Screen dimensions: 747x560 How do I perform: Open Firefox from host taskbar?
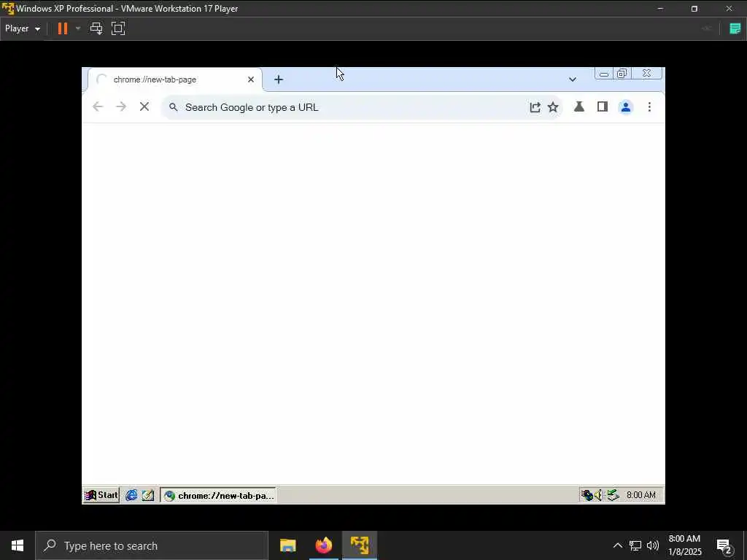[x=324, y=545]
